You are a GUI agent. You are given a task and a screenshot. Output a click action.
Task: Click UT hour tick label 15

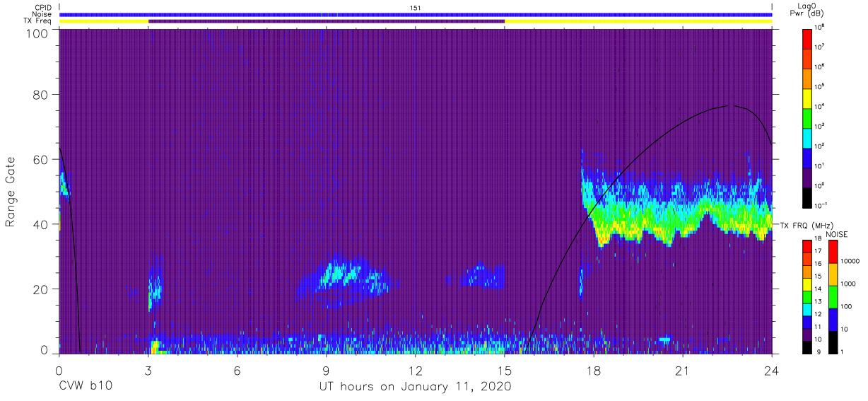[505, 371]
